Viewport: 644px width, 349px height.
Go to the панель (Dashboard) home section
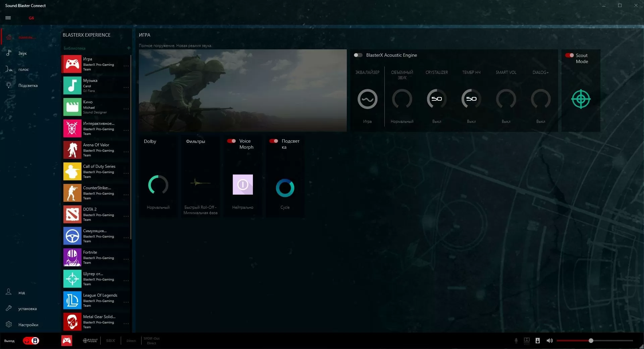pyautogui.click(x=27, y=37)
